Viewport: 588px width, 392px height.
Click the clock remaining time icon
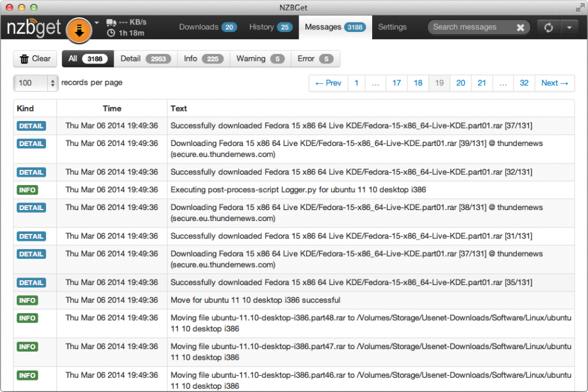tap(111, 33)
